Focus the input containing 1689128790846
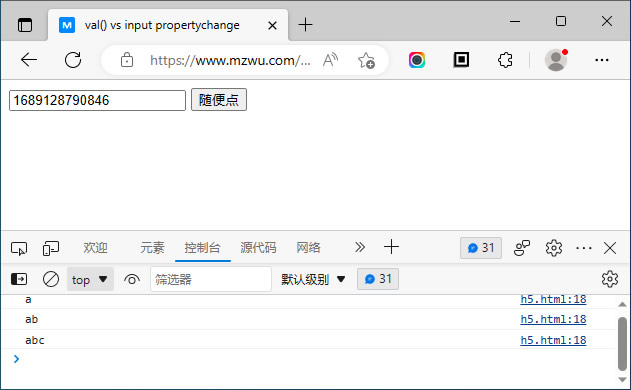The height and width of the screenshot is (390, 631). 97,100
